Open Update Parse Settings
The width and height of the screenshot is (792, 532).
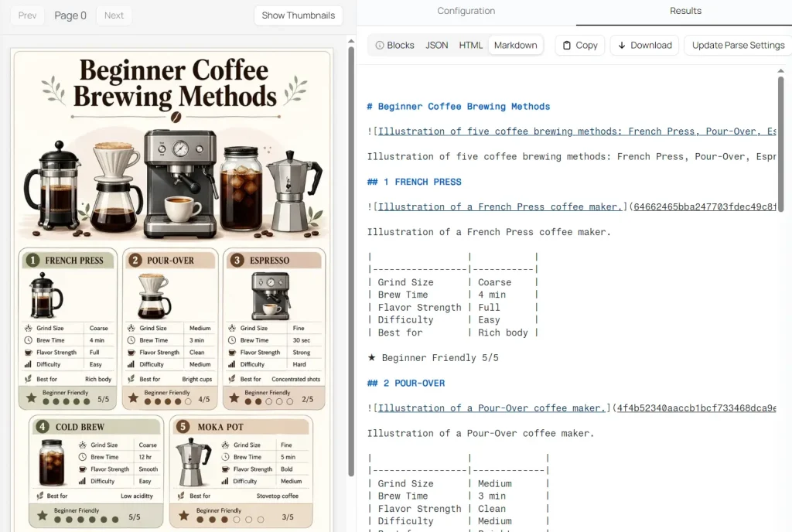(x=736, y=45)
